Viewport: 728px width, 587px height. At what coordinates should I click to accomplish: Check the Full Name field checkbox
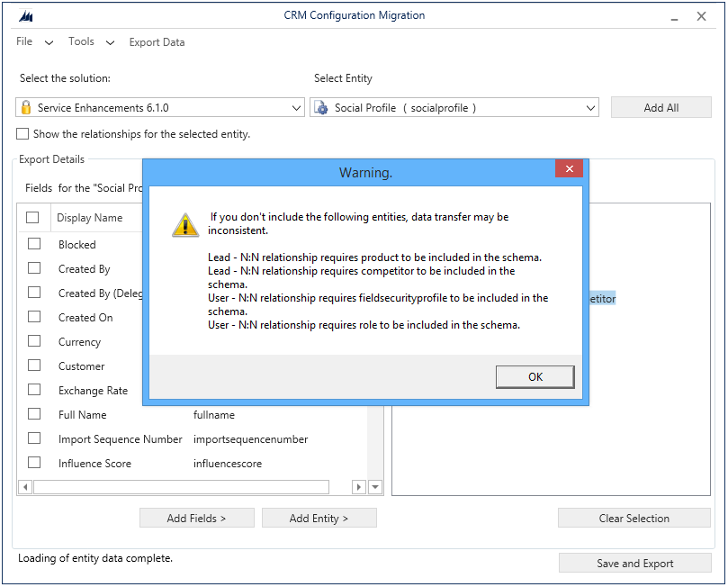tap(33, 414)
